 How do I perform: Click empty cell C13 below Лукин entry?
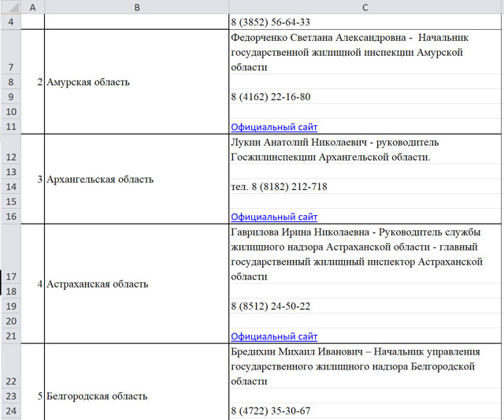365,172
